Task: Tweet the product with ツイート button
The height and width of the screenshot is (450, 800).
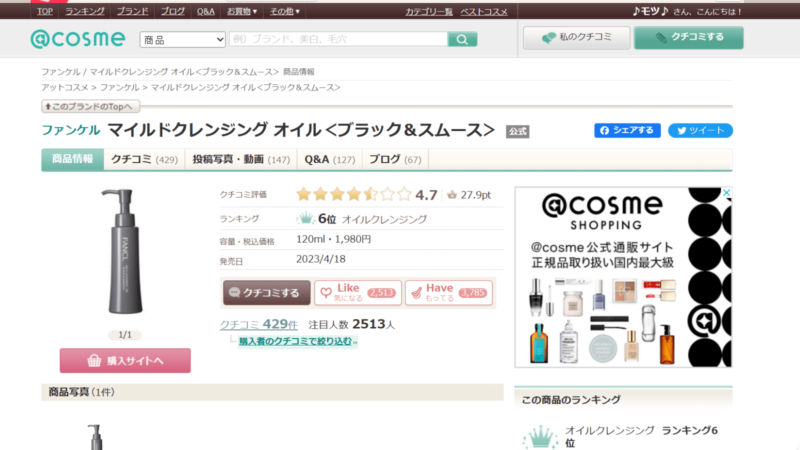Action: 701,131
